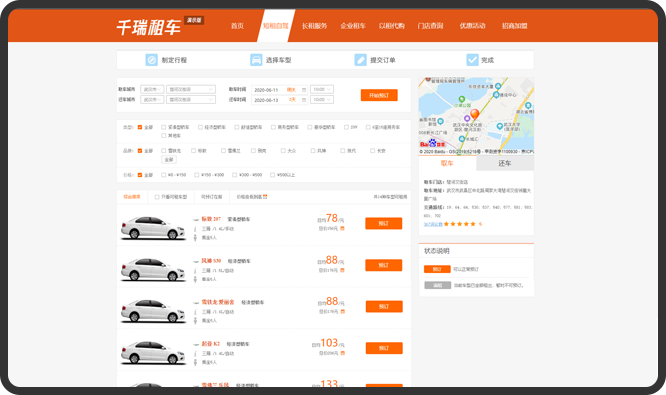The width and height of the screenshot is (666, 395).
Task: Check 全部 in the 价格 filter row
Action: (x=140, y=175)
